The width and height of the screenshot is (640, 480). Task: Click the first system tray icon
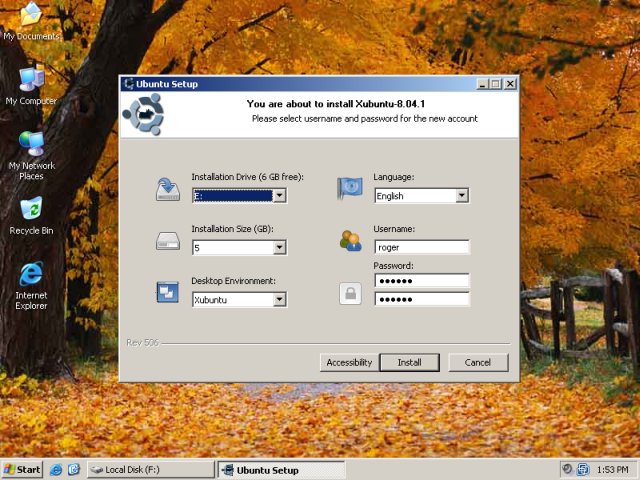coord(567,469)
